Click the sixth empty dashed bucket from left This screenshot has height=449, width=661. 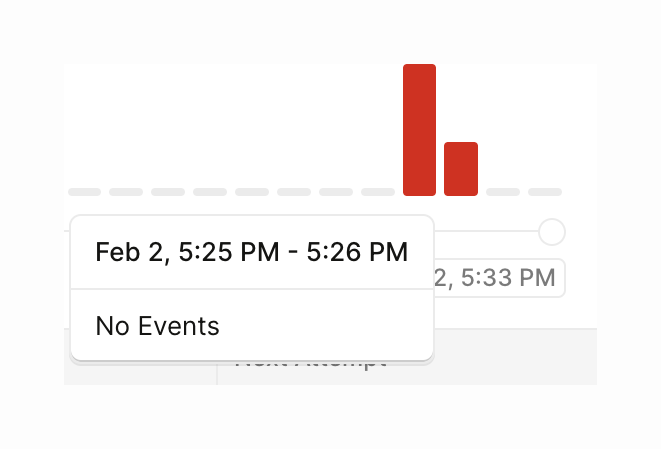tap(294, 191)
